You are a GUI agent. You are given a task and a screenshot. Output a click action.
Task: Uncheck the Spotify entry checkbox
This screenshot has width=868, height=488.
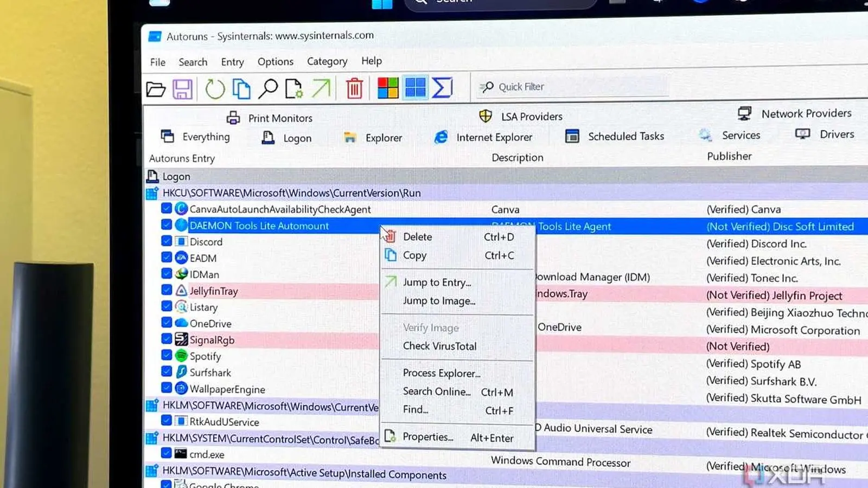coord(167,355)
